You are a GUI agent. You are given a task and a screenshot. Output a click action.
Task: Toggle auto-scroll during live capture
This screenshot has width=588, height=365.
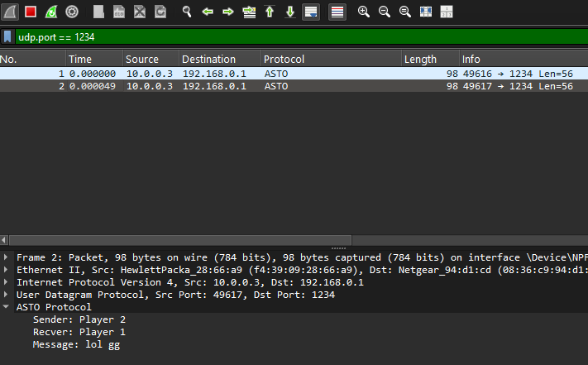point(311,12)
